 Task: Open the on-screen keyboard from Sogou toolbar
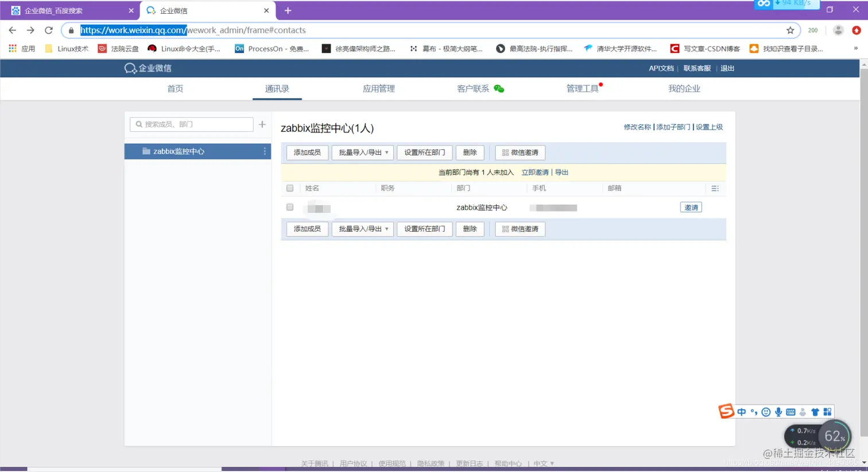(x=791, y=411)
